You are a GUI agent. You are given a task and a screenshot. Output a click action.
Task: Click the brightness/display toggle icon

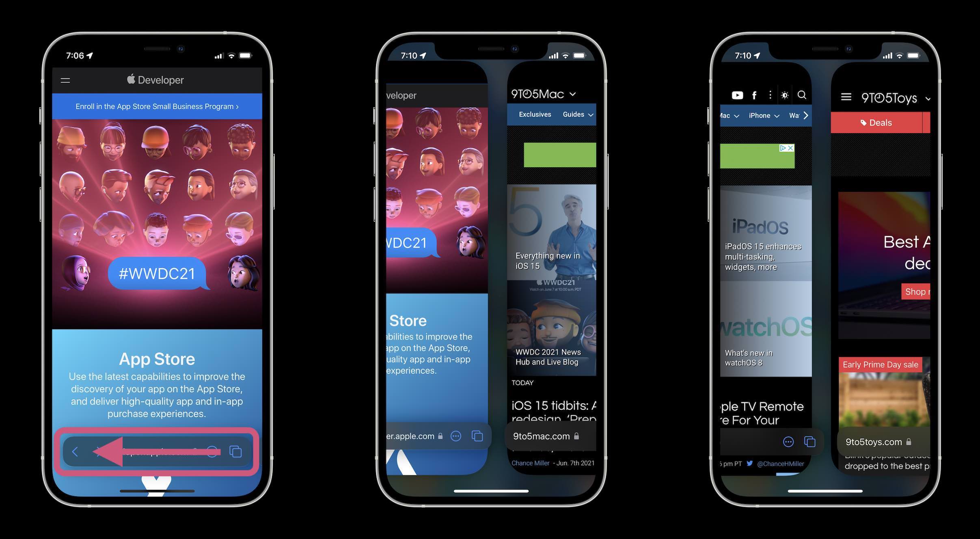tap(785, 95)
